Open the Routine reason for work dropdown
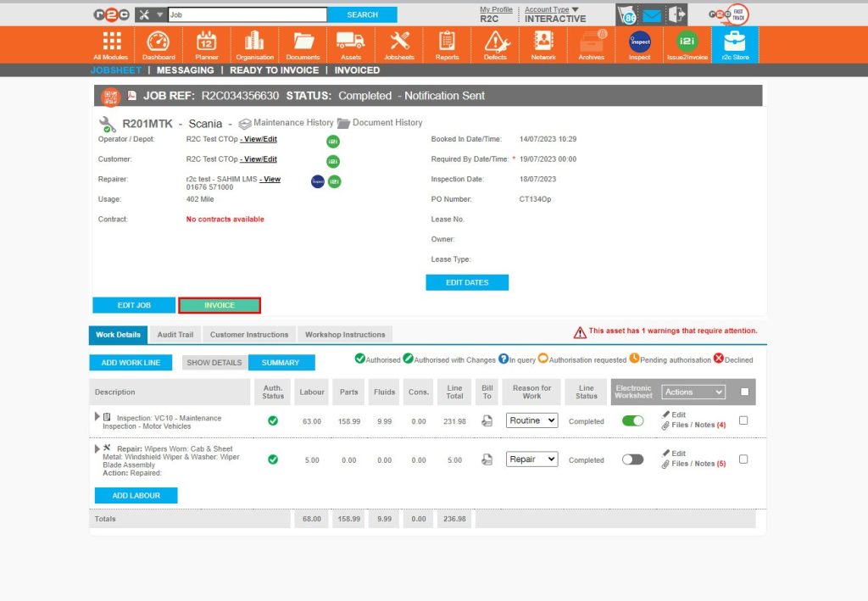 (531, 420)
